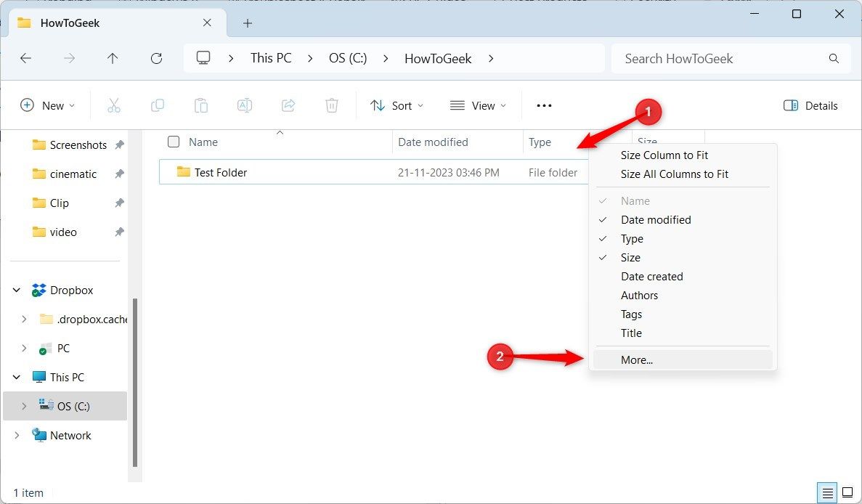Screen dimensions: 862x504
Task: Click chevron after This PC in path
Action: point(310,58)
